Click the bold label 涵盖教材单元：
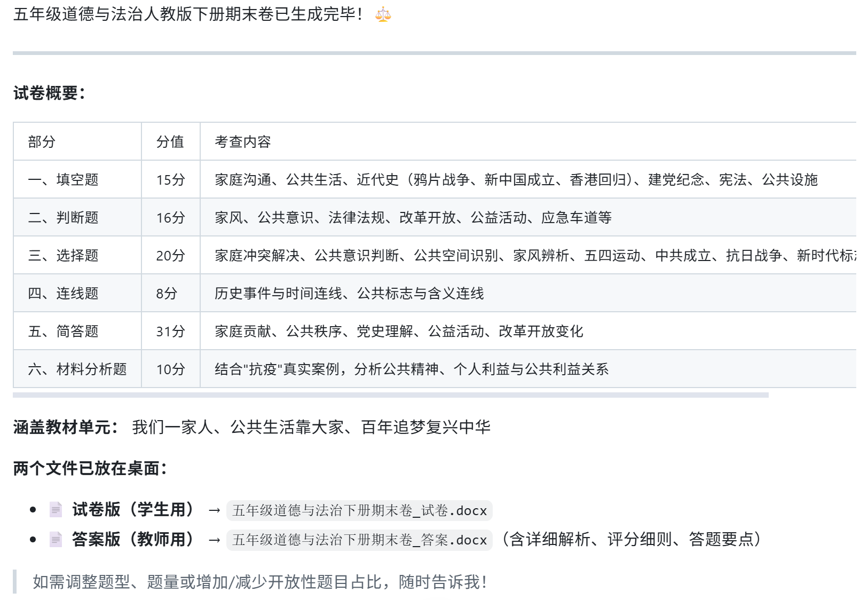Screen dimensions: 868x600 click(x=66, y=427)
